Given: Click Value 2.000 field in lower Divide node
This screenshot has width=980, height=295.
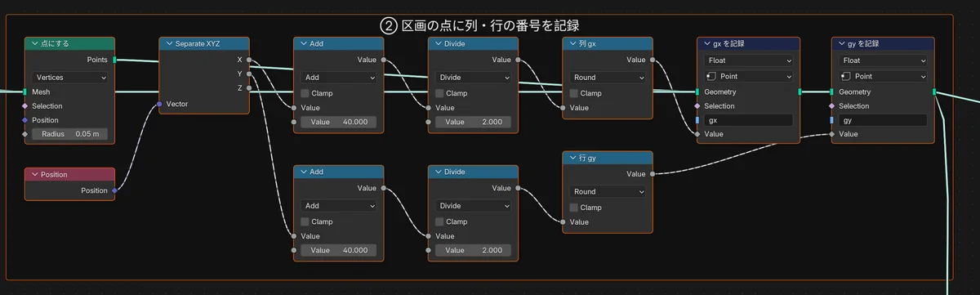Looking at the screenshot, I should (x=473, y=250).
